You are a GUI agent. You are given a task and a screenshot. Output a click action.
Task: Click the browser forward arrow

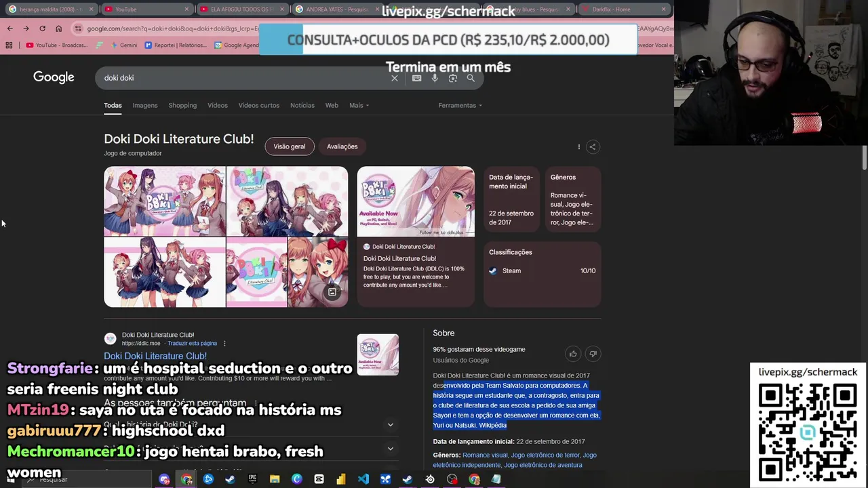(26, 28)
